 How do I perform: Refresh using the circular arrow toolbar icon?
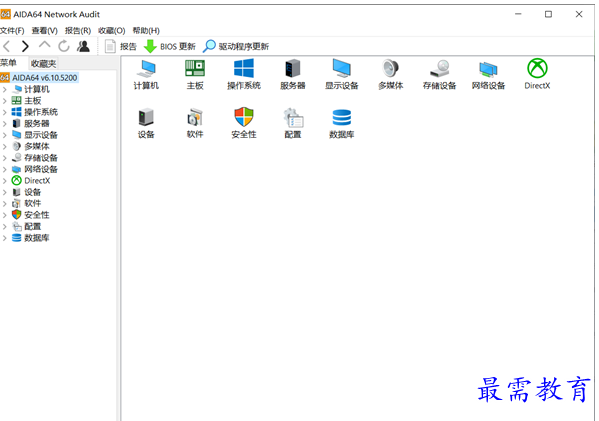(64, 46)
